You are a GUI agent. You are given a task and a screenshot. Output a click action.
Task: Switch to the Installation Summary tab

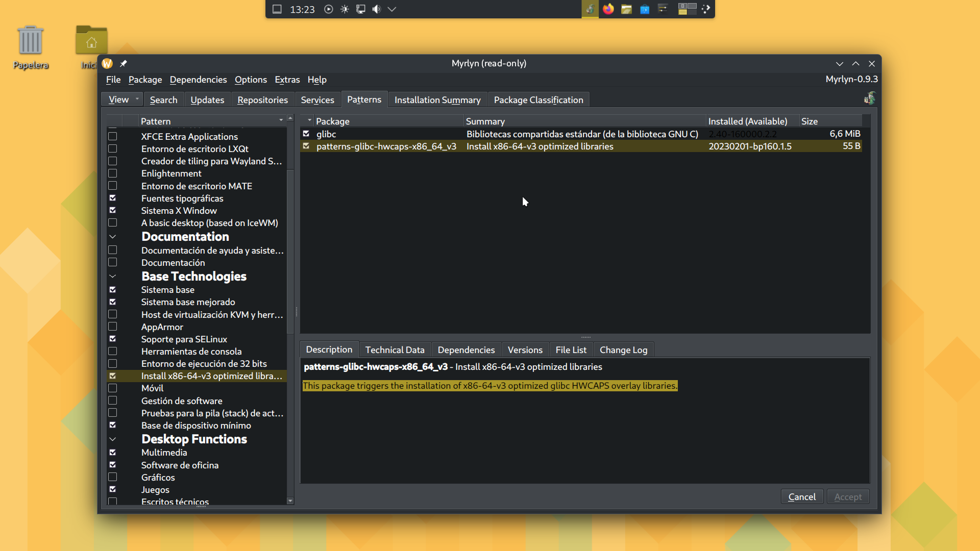(x=437, y=100)
